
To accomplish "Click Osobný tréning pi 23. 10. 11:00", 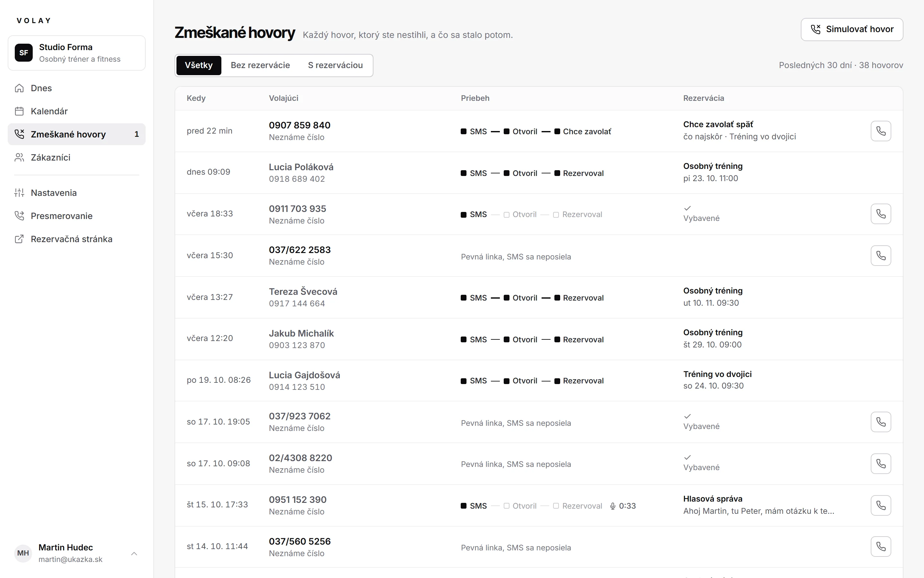I will coord(713,172).
